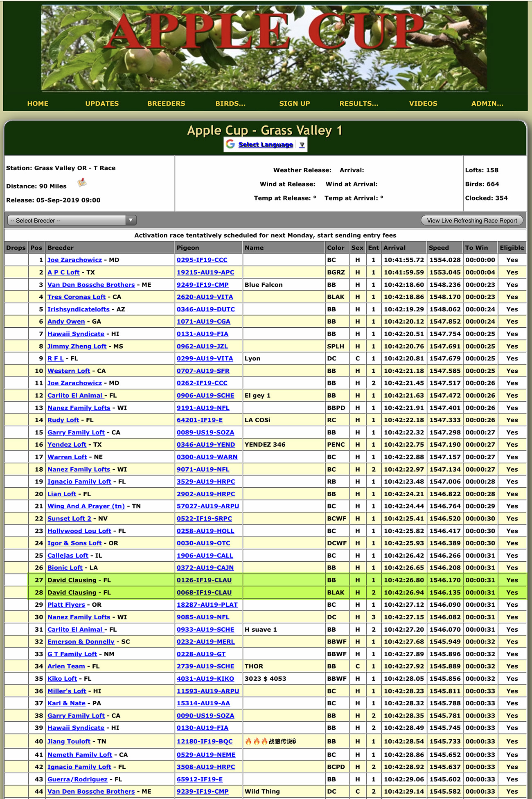
Task: Open Rudy Loft breeder link
Action: pos(63,420)
